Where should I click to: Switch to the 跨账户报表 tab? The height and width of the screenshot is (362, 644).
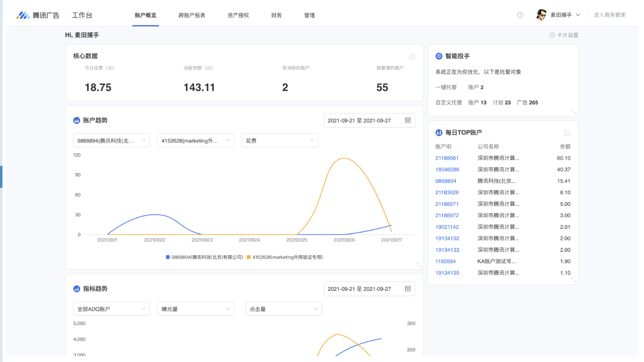[x=192, y=15]
